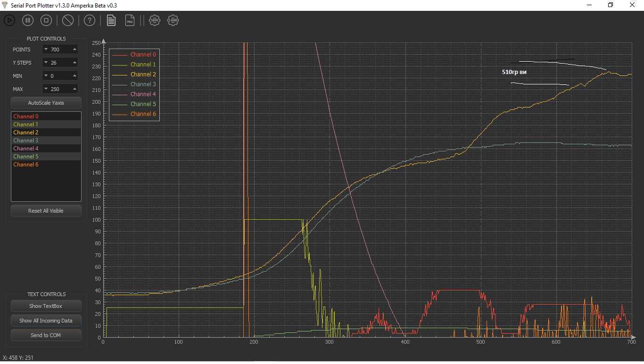Click the AutoScale Yaxis button
This screenshot has height=364, width=644.
pyautogui.click(x=46, y=102)
